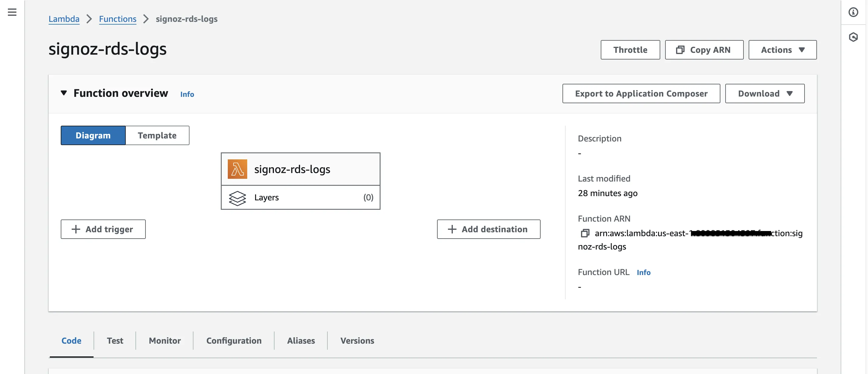Image resolution: width=868 pixels, height=374 pixels.
Task: Switch to Template view
Action: click(157, 135)
